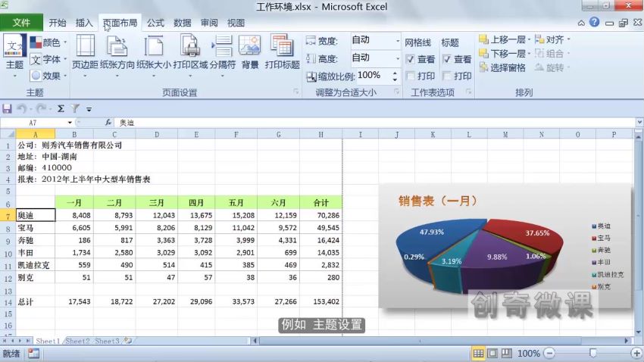Switch to Page Break Preview in status bar
The image size is (644, 362).
[506, 353]
